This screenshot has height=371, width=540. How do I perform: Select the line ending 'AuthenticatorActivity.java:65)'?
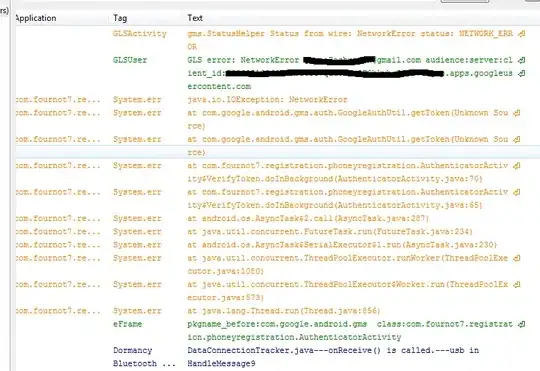tap(335, 205)
